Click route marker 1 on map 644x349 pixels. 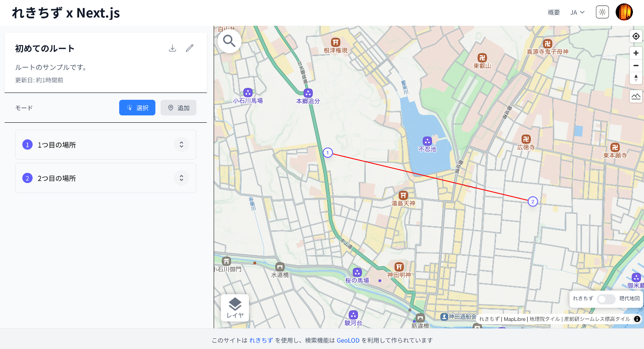click(x=328, y=153)
